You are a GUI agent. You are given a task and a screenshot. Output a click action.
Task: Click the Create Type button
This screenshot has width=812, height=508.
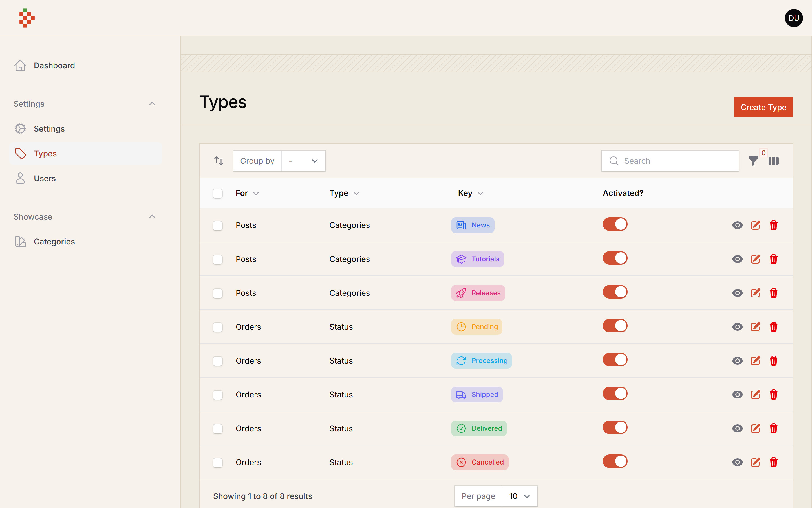(763, 107)
